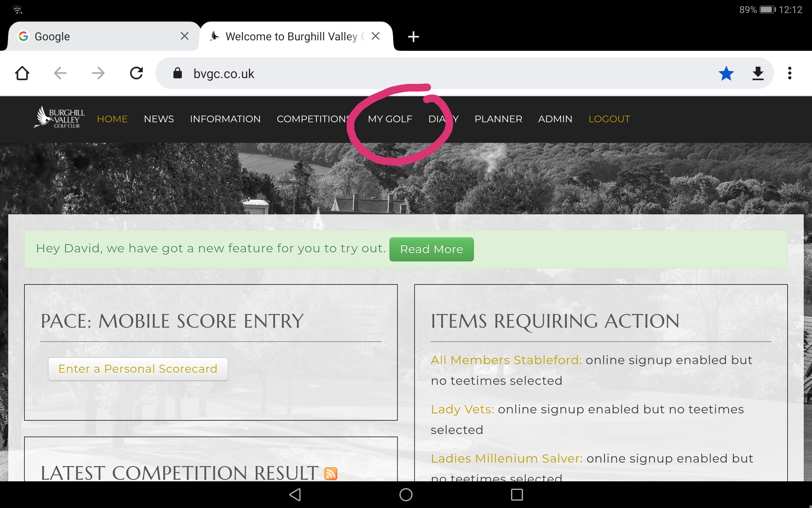The width and height of the screenshot is (812, 508).
Task: Click the PACE: MOBILE SCORE ENTRY heading
Action: coord(172,321)
